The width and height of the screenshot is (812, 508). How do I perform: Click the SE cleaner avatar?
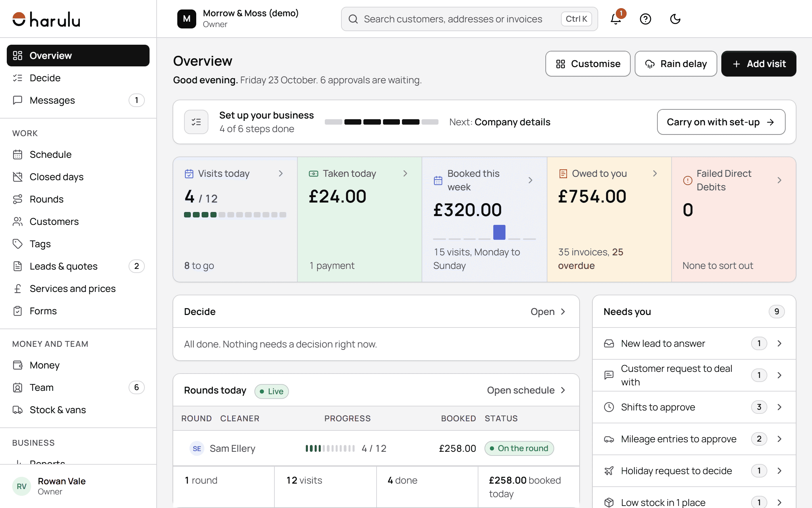click(x=197, y=448)
